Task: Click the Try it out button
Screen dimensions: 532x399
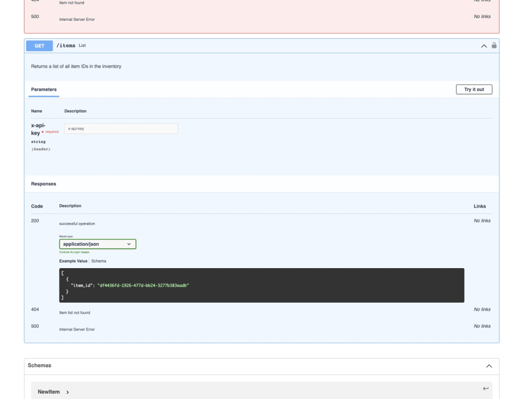Action: pyautogui.click(x=473, y=89)
